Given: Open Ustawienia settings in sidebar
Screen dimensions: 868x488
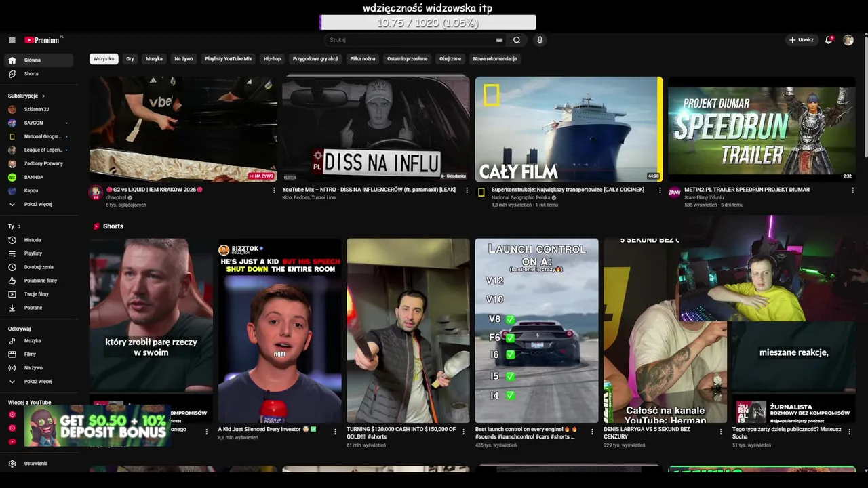Looking at the screenshot, I should pos(39,464).
